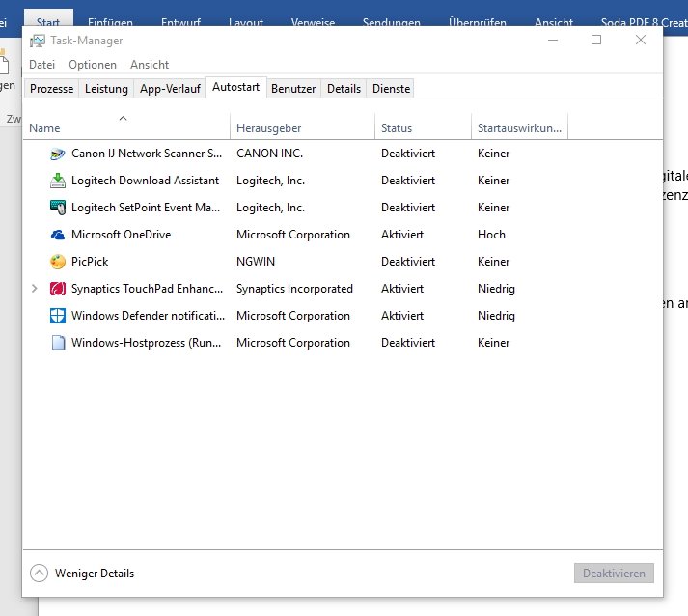Click the PicPick palette icon
Image resolution: width=688 pixels, height=616 pixels.
58,262
